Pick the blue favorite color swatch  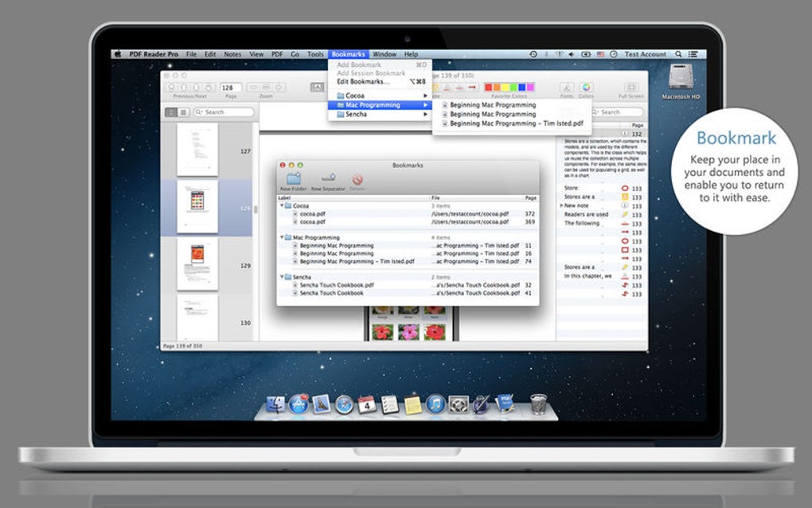[x=521, y=88]
